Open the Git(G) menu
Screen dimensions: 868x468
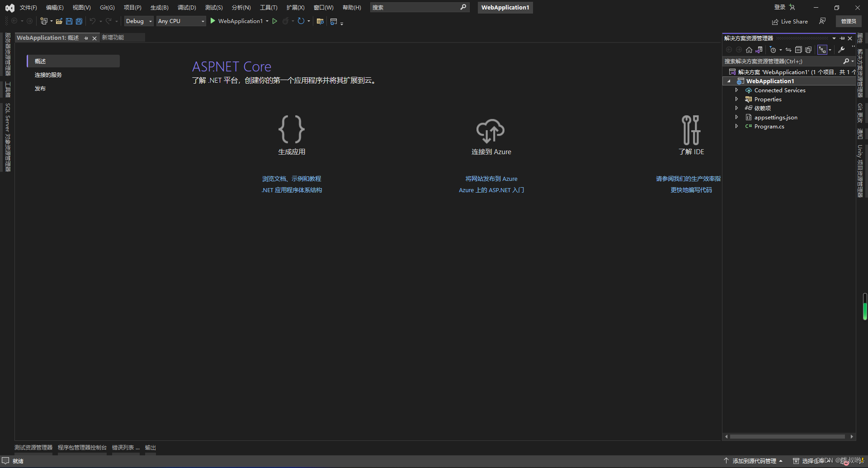pyautogui.click(x=107, y=7)
